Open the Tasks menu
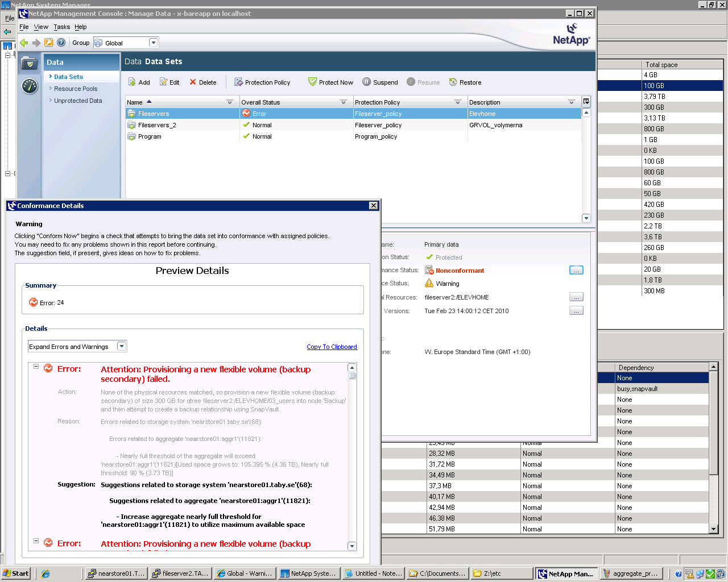This screenshot has width=728, height=582. point(61,27)
